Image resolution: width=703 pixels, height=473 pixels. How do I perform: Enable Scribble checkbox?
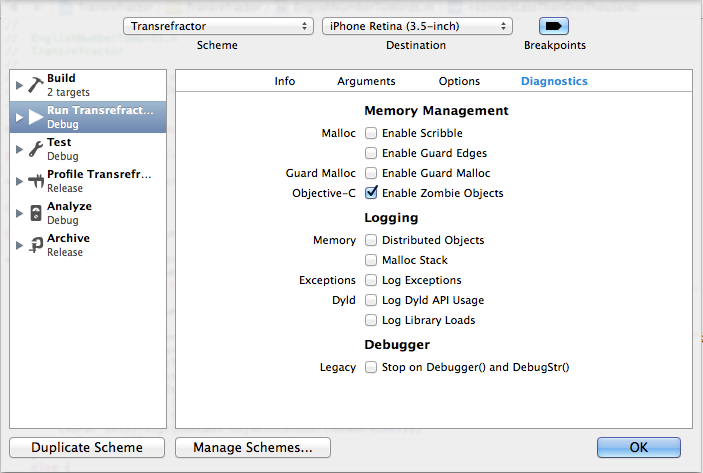click(x=371, y=133)
